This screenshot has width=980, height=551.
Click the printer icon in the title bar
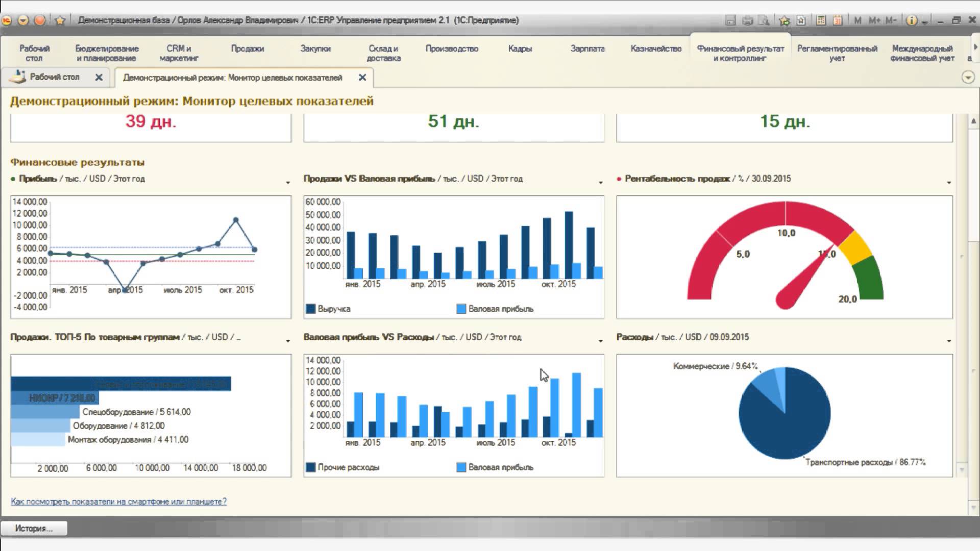(x=748, y=20)
